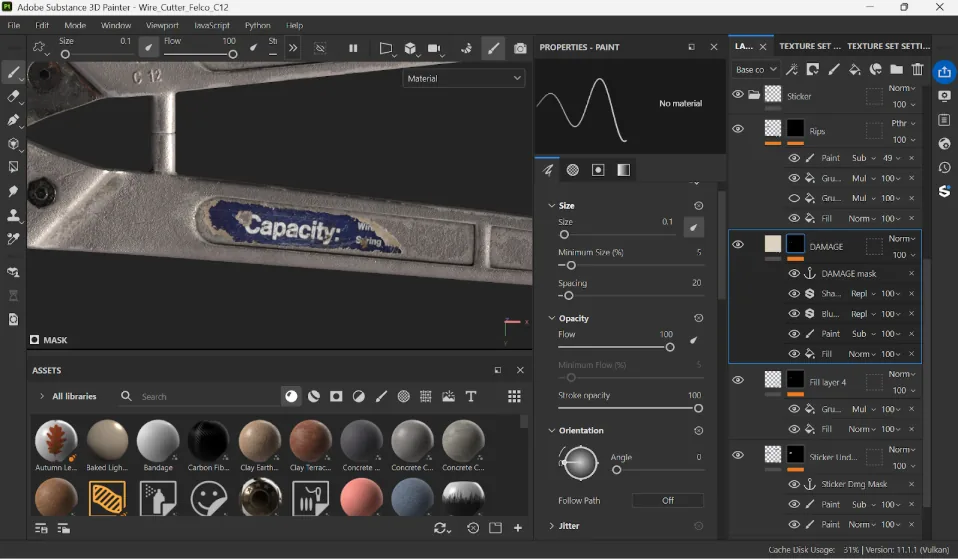Add an effect with the magic wand icon
This screenshot has height=560, width=958.
coord(792,69)
